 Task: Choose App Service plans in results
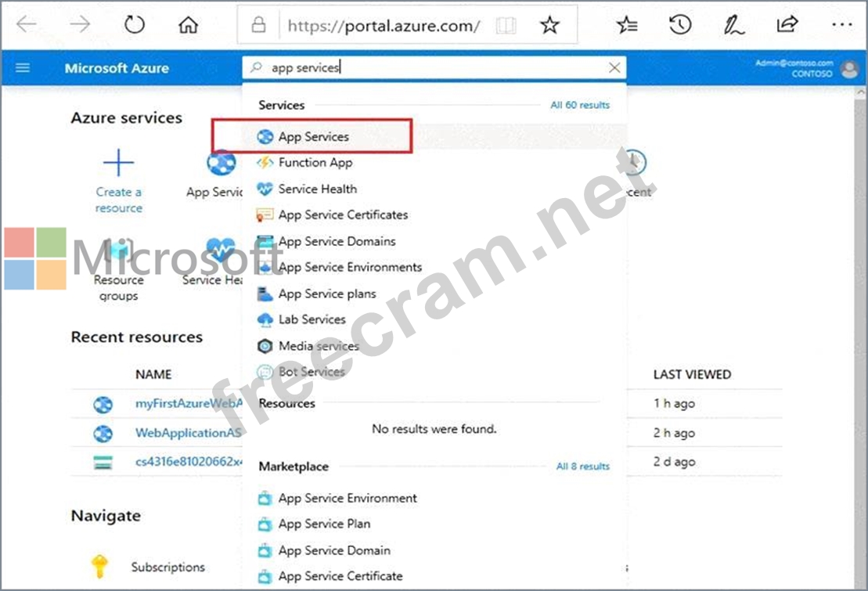tap(326, 294)
